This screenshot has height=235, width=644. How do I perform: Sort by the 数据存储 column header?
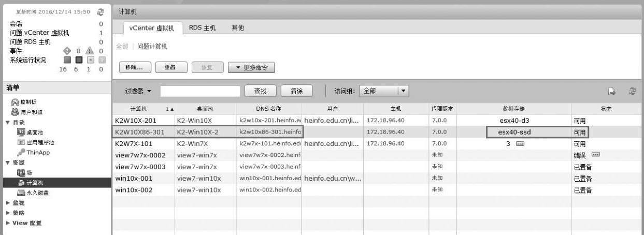tap(513, 109)
